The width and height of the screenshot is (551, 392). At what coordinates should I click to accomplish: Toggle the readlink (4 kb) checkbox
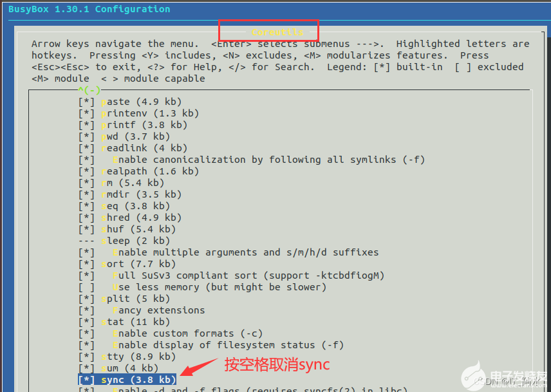[86, 148]
